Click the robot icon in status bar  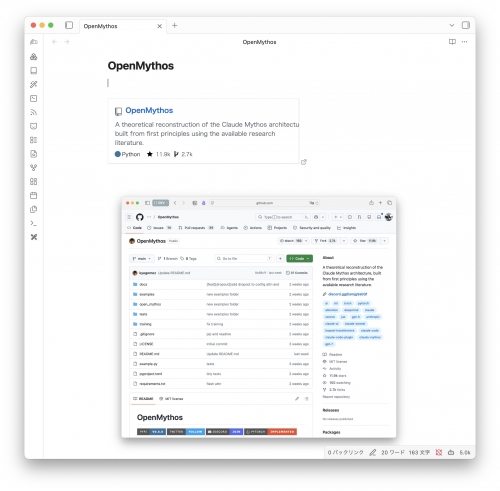[451, 452]
